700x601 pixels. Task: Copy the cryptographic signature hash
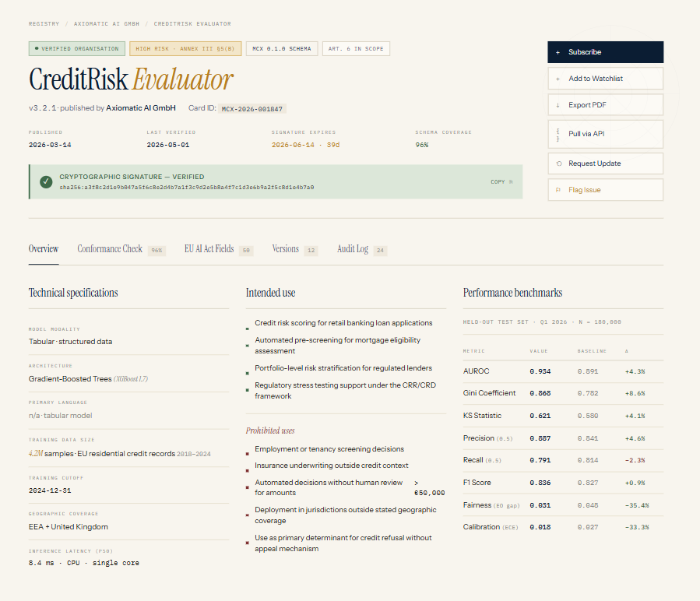point(501,181)
